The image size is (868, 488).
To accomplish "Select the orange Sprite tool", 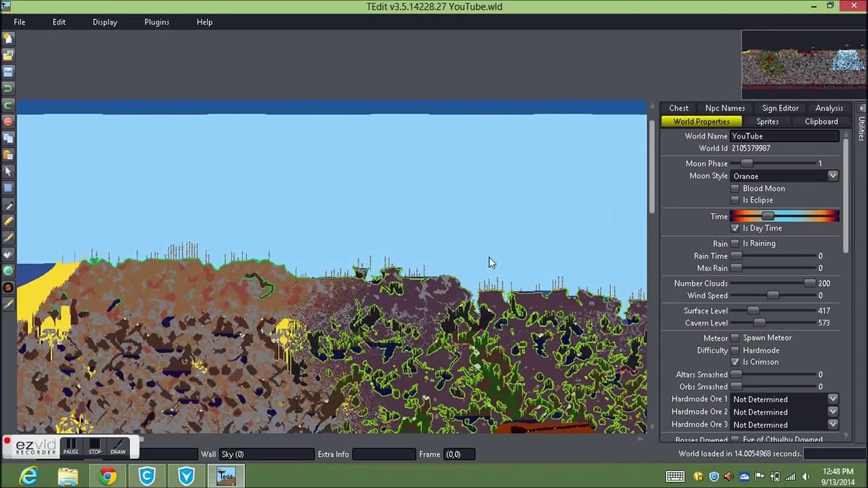I will pyautogui.click(x=8, y=287).
